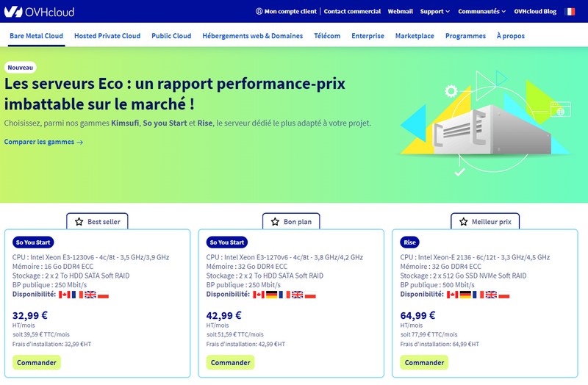Open the Bare Metal Cloud tab
This screenshot has height=385, width=588.
coord(36,36)
